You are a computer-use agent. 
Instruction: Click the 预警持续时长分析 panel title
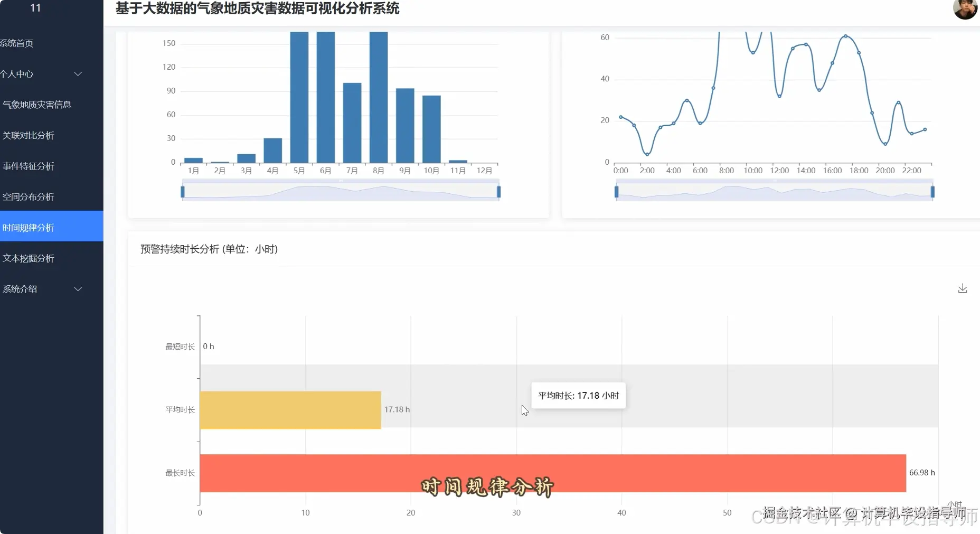(x=209, y=249)
